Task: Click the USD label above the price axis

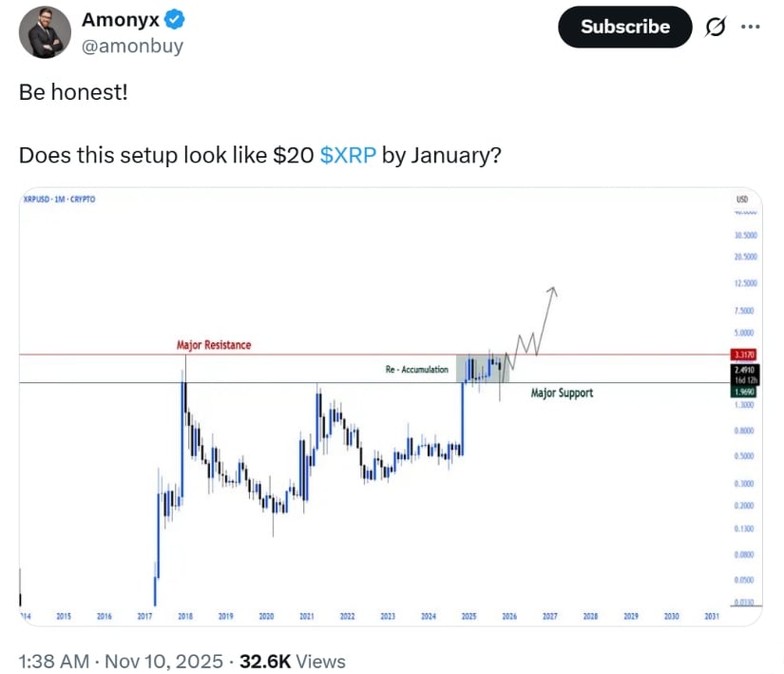Action: 743,199
